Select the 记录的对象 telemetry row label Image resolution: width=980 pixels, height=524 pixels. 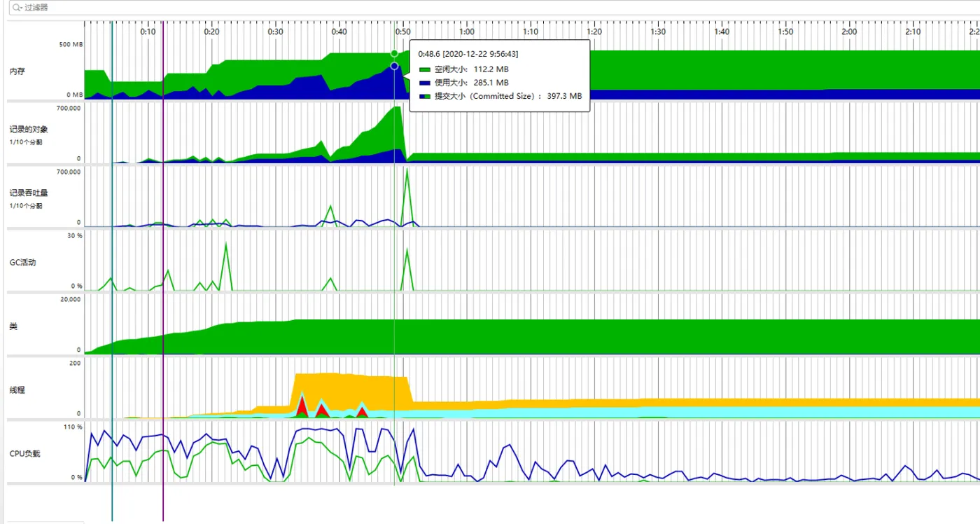[x=29, y=130]
